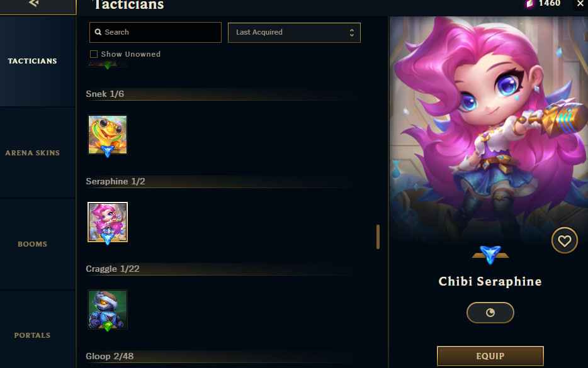Viewport: 588px width, 368px height.
Task: Select the Chibi Seraphine tactician thumbnail
Action: point(108,222)
